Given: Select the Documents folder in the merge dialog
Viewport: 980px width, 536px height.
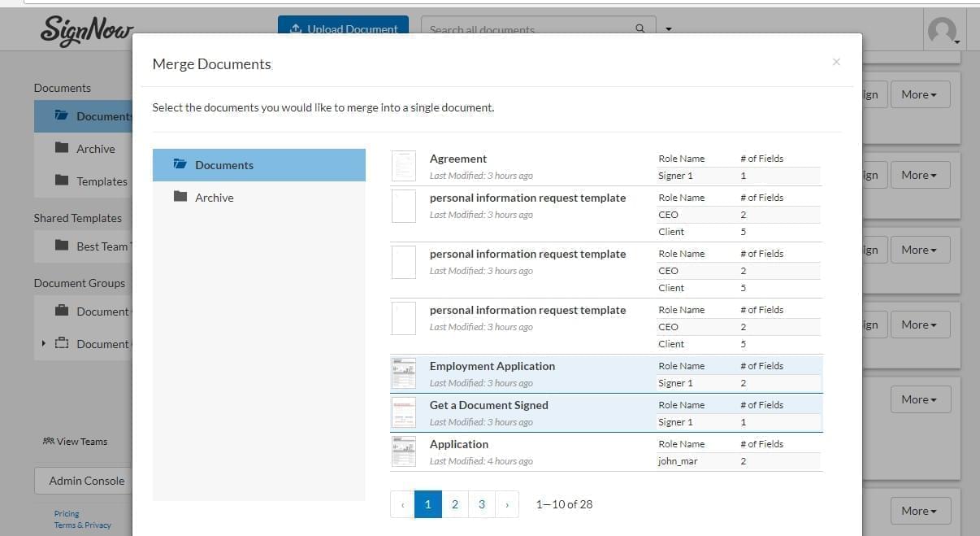Looking at the screenshot, I should pos(224,165).
